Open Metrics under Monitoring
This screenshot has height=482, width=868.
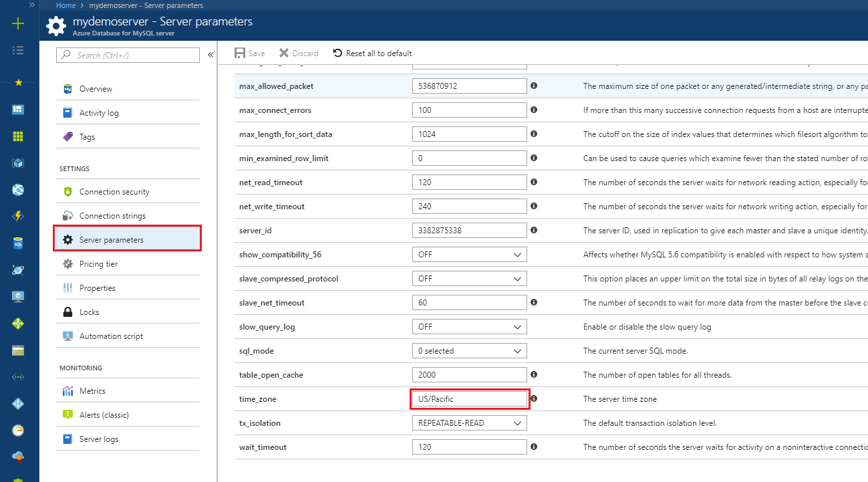coord(128,391)
